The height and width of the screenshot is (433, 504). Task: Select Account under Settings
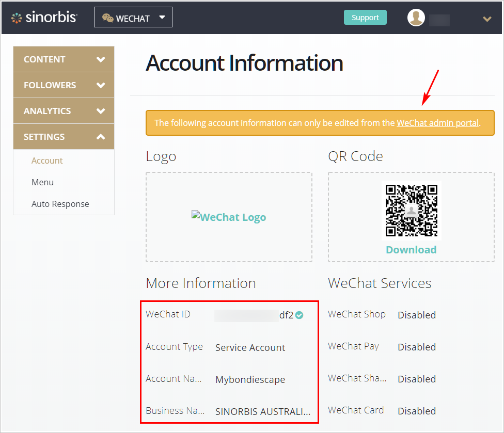(47, 161)
